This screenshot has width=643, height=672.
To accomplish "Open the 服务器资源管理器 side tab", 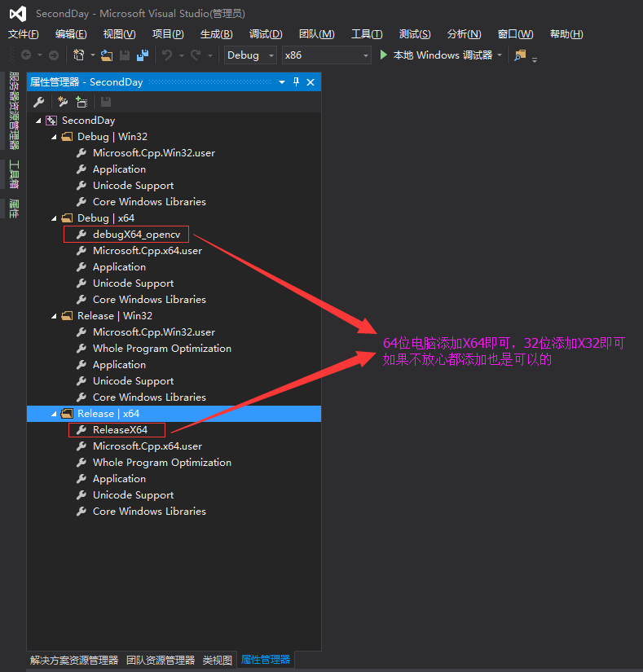I will (x=14, y=111).
